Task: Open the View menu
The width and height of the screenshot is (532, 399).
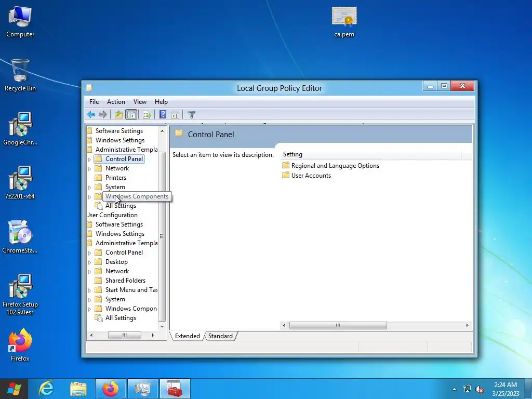Action: pos(140,102)
